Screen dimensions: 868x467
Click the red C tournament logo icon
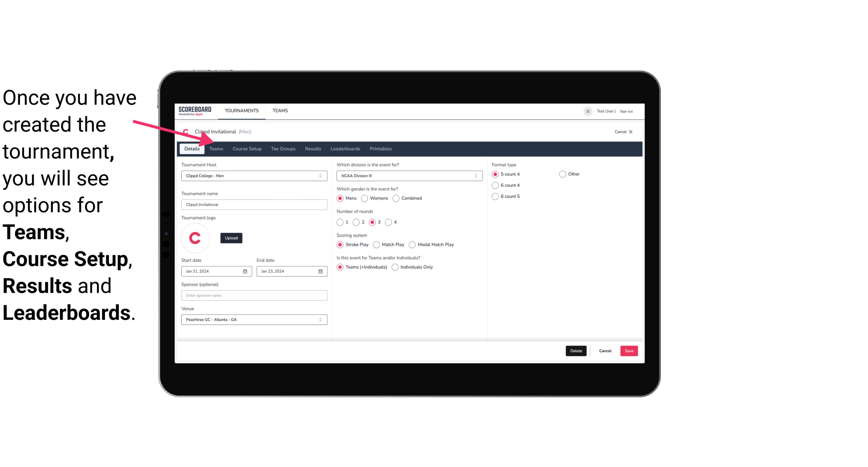click(195, 238)
